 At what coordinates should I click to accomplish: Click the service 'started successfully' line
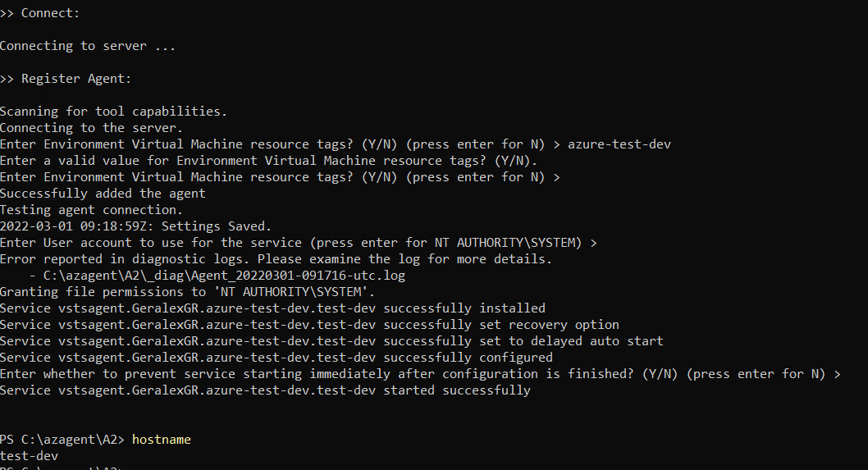pyautogui.click(x=265, y=390)
